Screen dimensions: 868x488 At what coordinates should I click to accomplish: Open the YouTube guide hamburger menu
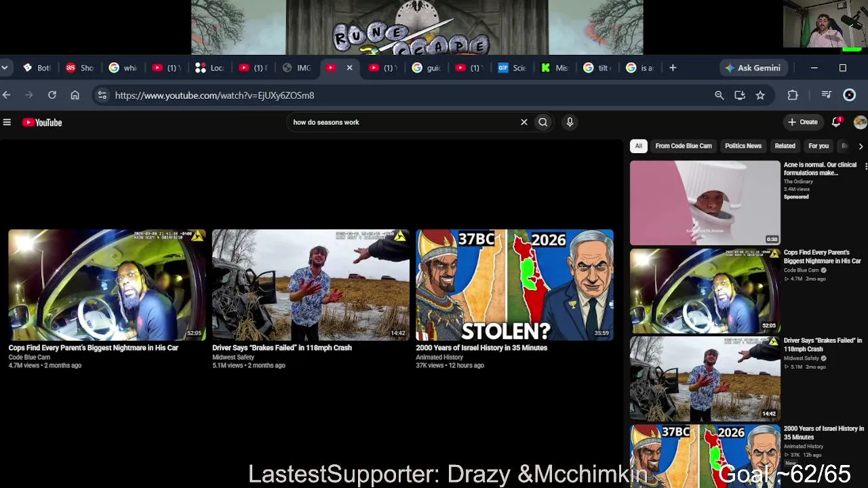[7, 122]
